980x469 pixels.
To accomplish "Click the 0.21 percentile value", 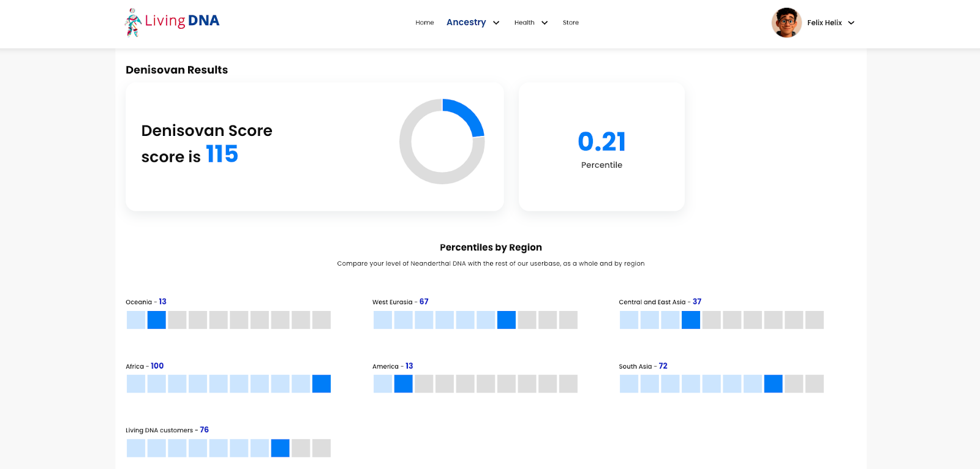I will click(x=602, y=141).
